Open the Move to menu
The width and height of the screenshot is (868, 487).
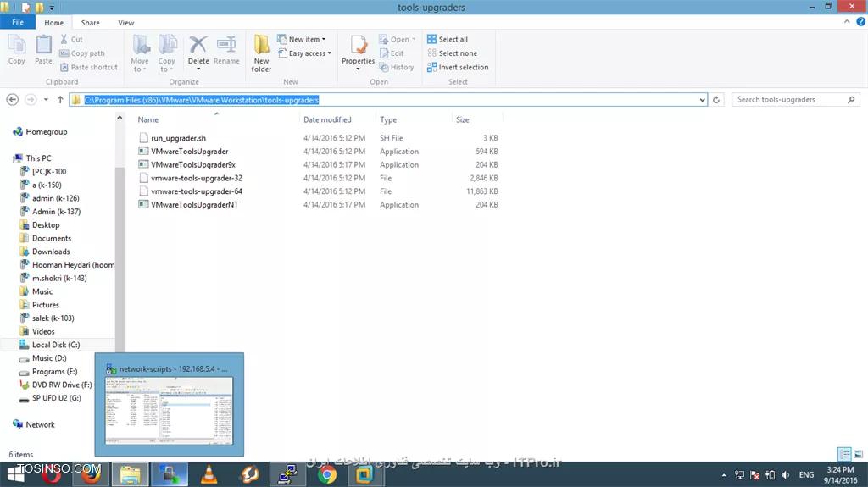click(x=140, y=53)
